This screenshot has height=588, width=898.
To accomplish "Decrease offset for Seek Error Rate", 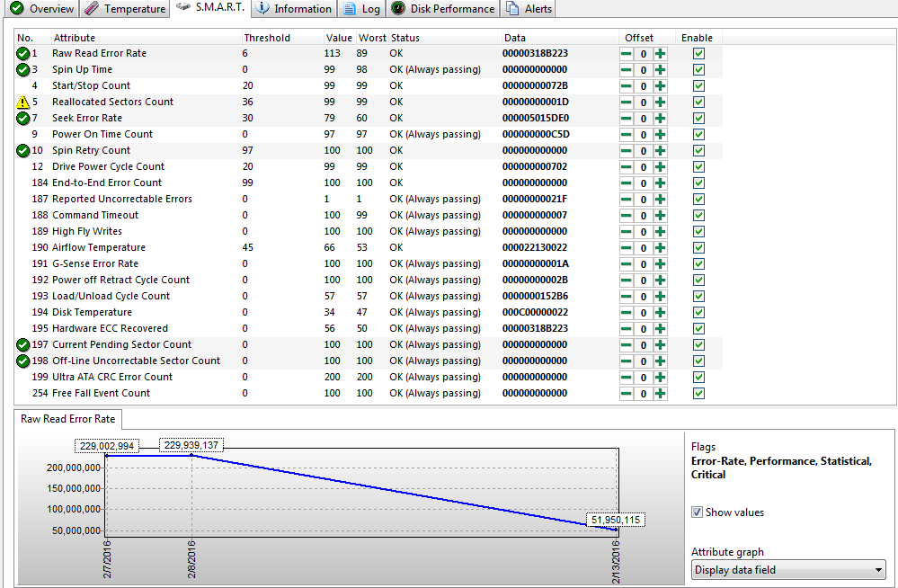I will coord(627,119).
